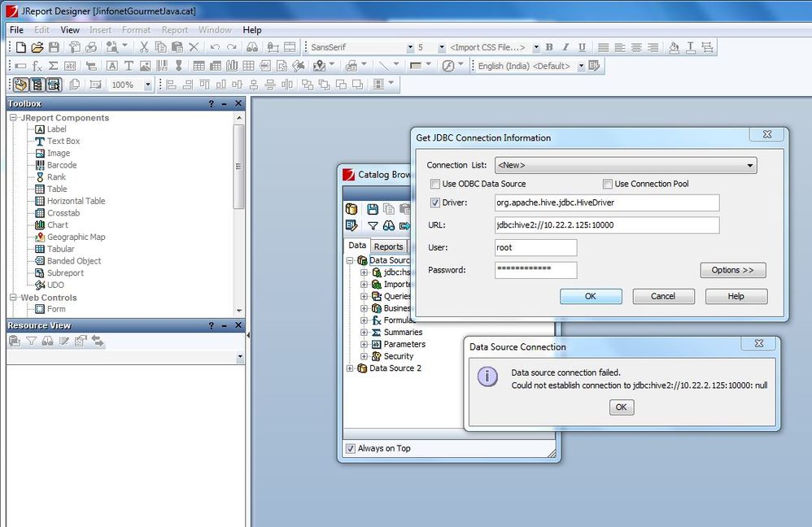This screenshot has width=812, height=527.
Task: Click the Cut scissors icon
Action: click(144, 48)
